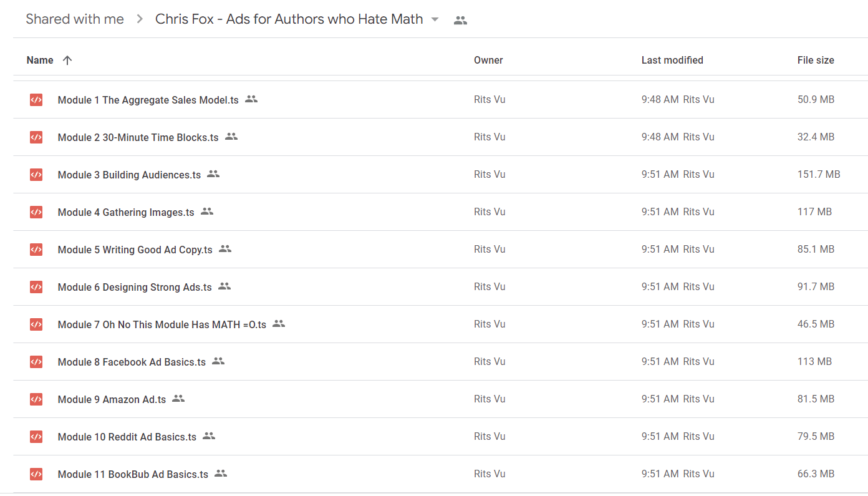Click the file icon for Module 1
The width and height of the screenshot is (868, 496).
coord(36,100)
